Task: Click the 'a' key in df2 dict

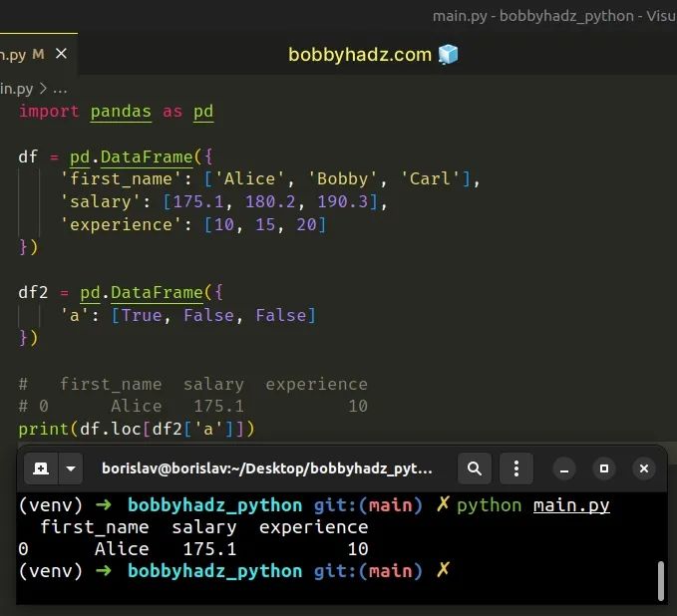Action: (x=75, y=315)
